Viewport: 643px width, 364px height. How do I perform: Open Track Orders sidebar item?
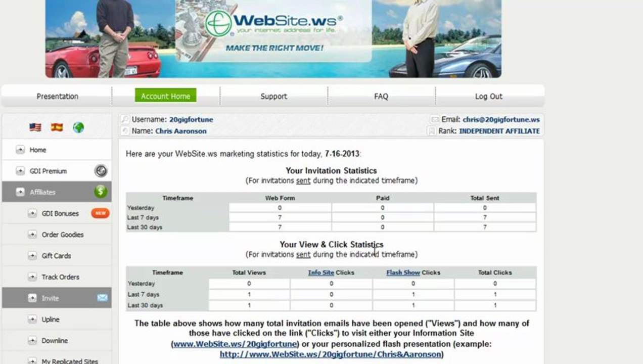61,277
